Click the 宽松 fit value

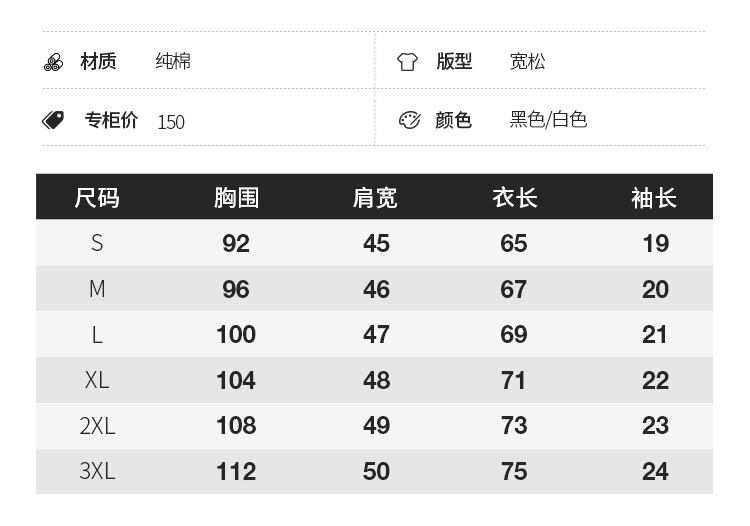pyautogui.click(x=528, y=62)
